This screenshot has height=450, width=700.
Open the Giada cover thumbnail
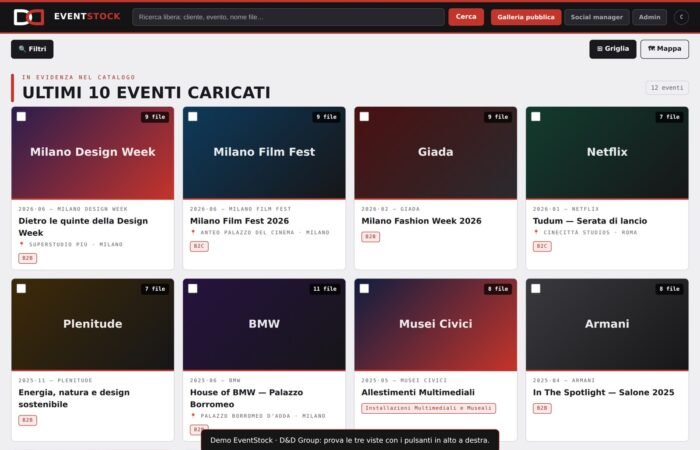click(436, 153)
